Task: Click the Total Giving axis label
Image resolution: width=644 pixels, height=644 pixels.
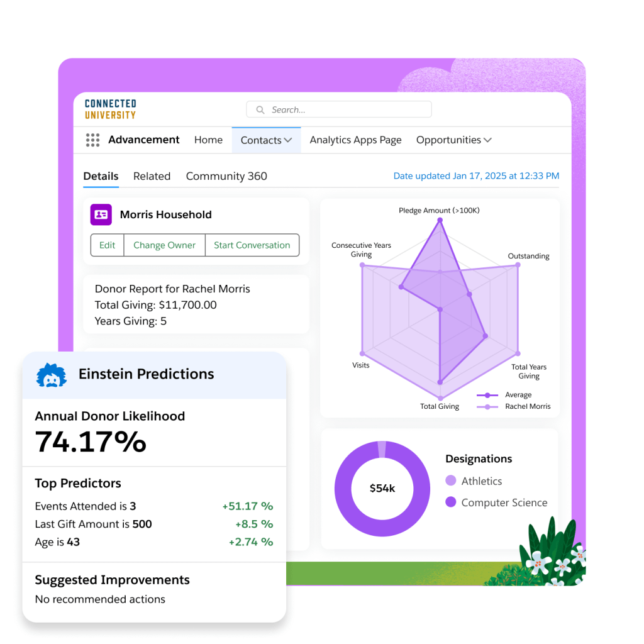Action: 440,406
